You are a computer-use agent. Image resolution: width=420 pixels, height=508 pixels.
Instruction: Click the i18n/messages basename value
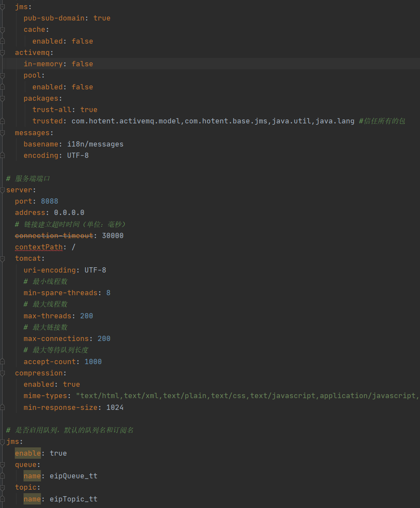pyautogui.click(x=95, y=144)
